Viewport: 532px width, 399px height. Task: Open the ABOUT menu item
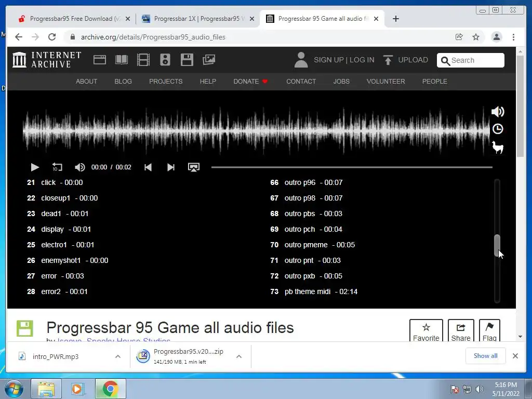tap(87, 82)
